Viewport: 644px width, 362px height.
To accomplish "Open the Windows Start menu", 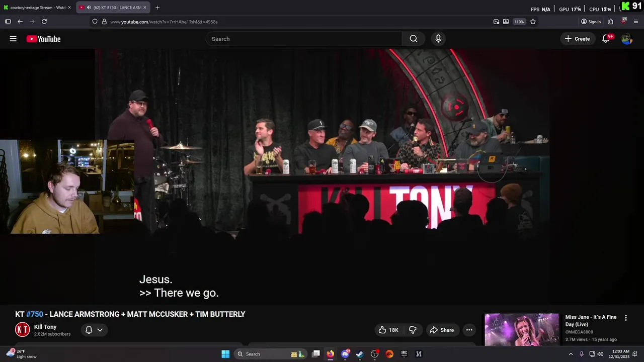I will 225,354.
